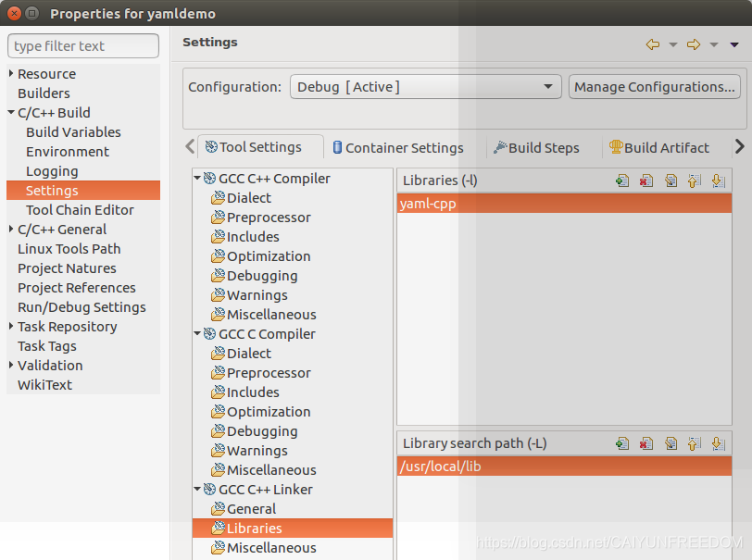752x560 pixels.
Task: Click Manage Configurations... button
Action: click(655, 87)
